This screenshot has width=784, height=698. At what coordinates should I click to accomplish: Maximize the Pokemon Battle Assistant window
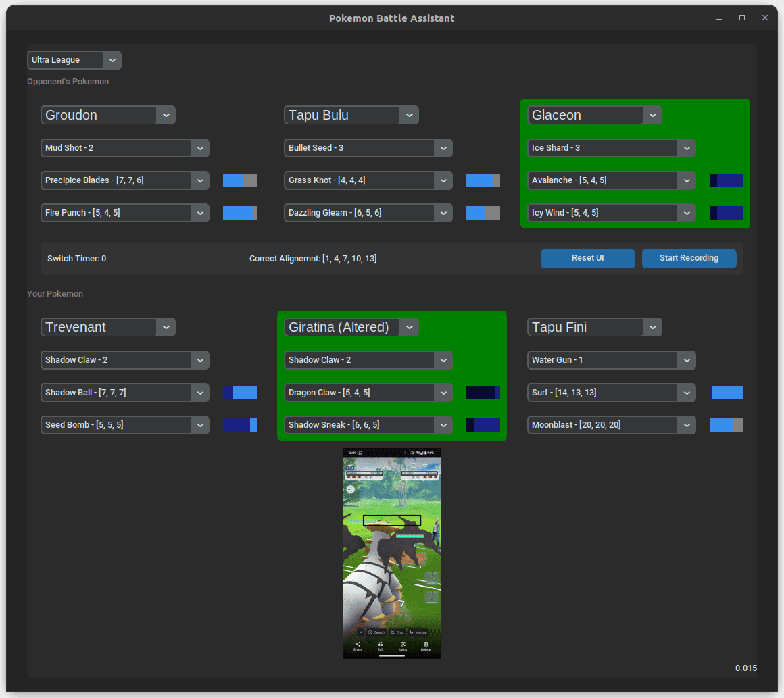click(742, 18)
